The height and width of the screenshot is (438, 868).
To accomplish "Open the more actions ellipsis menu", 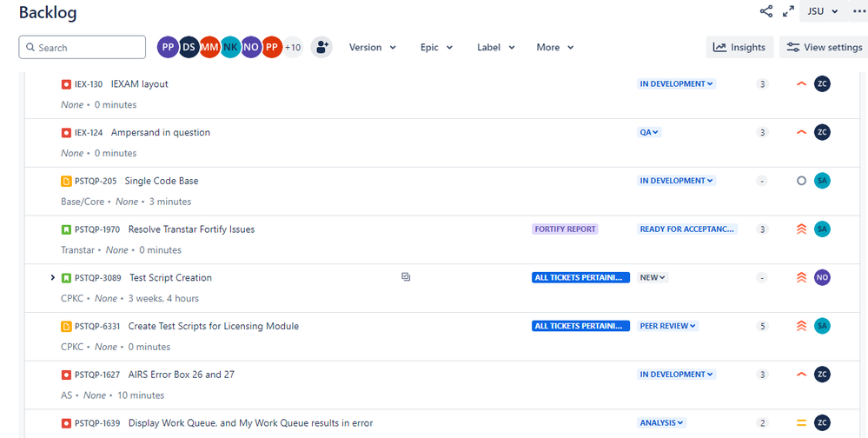I will tap(859, 11).
